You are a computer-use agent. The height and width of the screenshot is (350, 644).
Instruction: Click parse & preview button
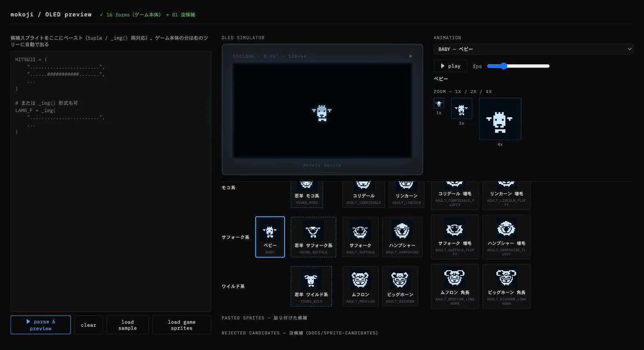point(40,325)
